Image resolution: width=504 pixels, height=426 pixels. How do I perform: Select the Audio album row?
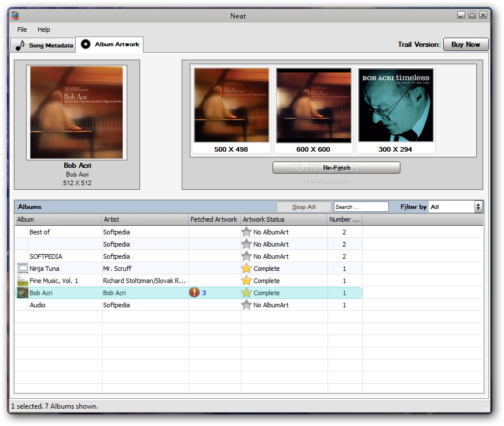tap(189, 305)
